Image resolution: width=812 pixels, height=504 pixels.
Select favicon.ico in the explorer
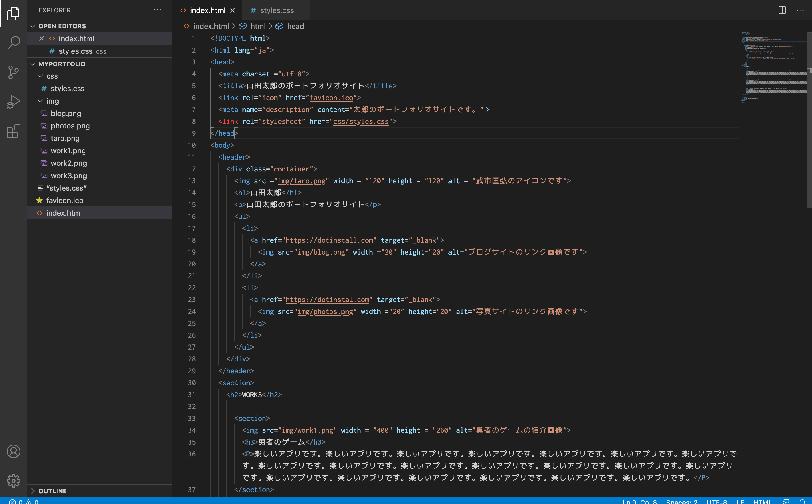[65, 200]
